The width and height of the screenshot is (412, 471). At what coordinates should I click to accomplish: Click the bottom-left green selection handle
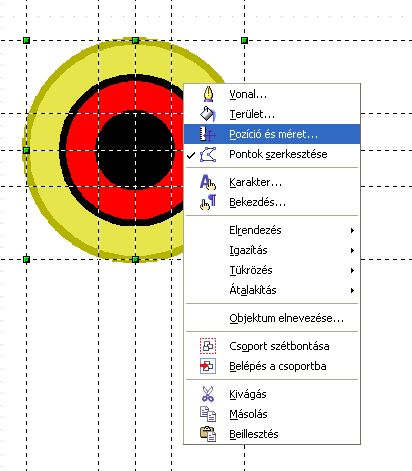tap(26, 259)
